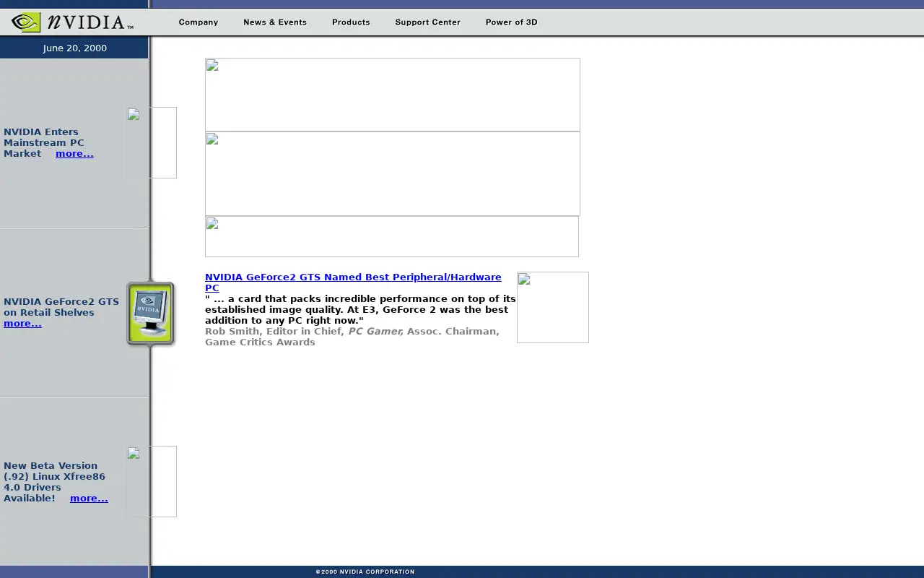This screenshot has height=578, width=924.
Task: Click the monitor icon next to GeForce2 GTS retail news
Action: [x=151, y=314]
